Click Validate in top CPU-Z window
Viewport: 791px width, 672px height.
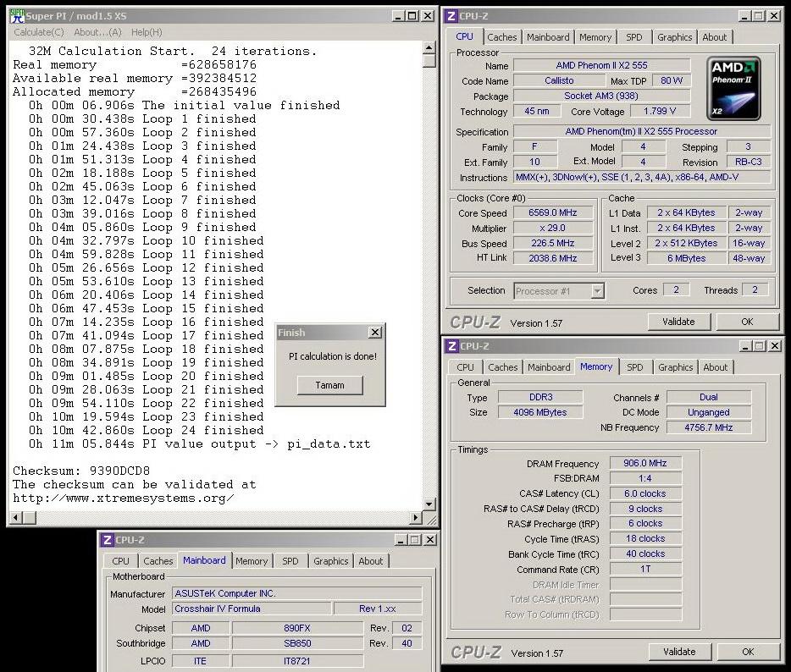(x=678, y=322)
